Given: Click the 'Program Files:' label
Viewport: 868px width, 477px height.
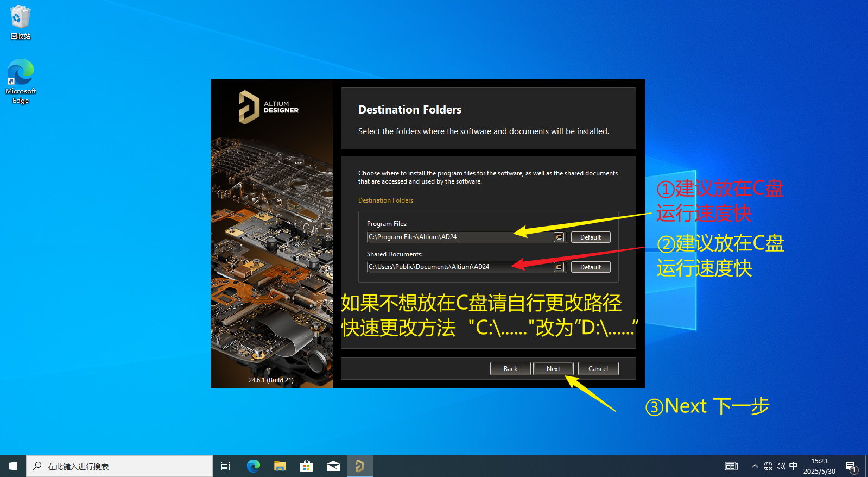Looking at the screenshot, I should [x=387, y=224].
